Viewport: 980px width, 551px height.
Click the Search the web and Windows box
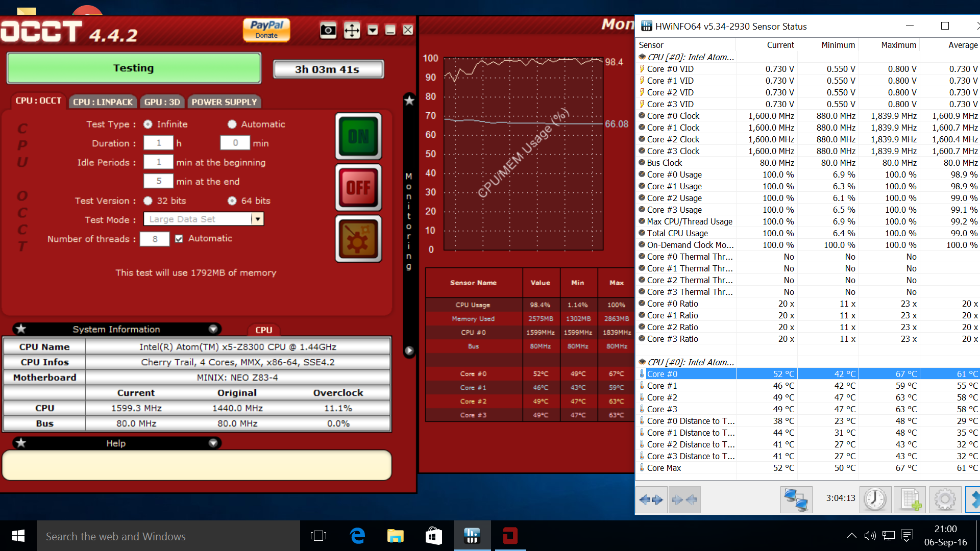tap(168, 536)
